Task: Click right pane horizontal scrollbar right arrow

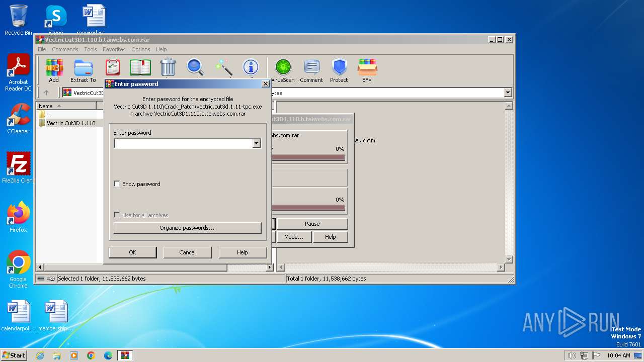Action: point(500,267)
